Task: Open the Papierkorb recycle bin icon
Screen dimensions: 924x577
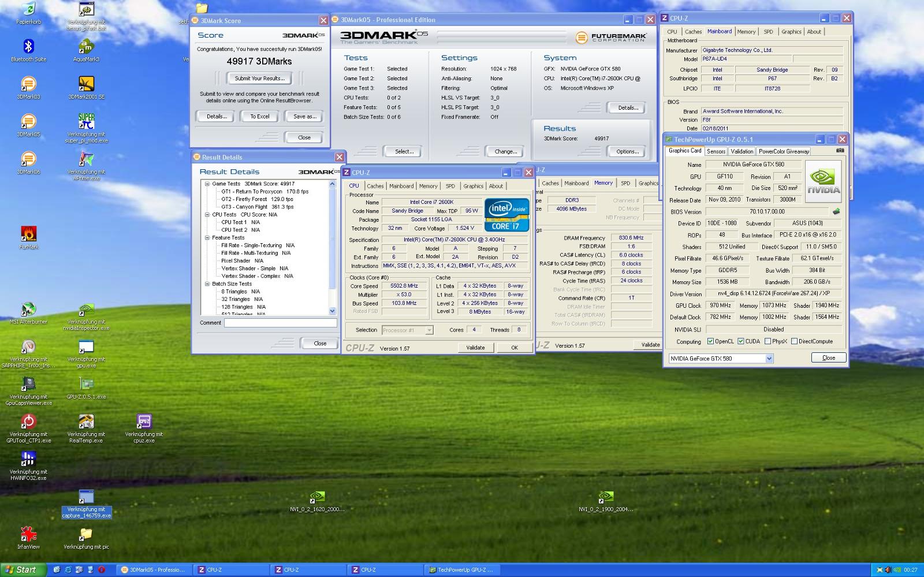Action: [x=28, y=10]
